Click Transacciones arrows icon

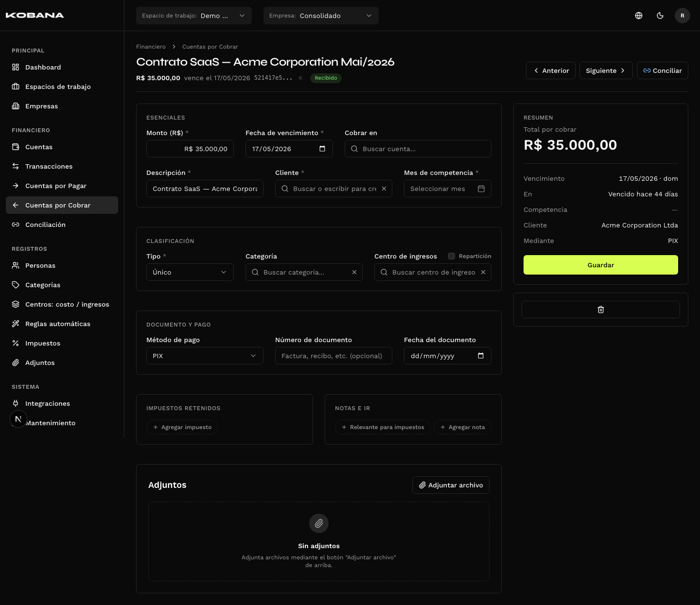16,166
